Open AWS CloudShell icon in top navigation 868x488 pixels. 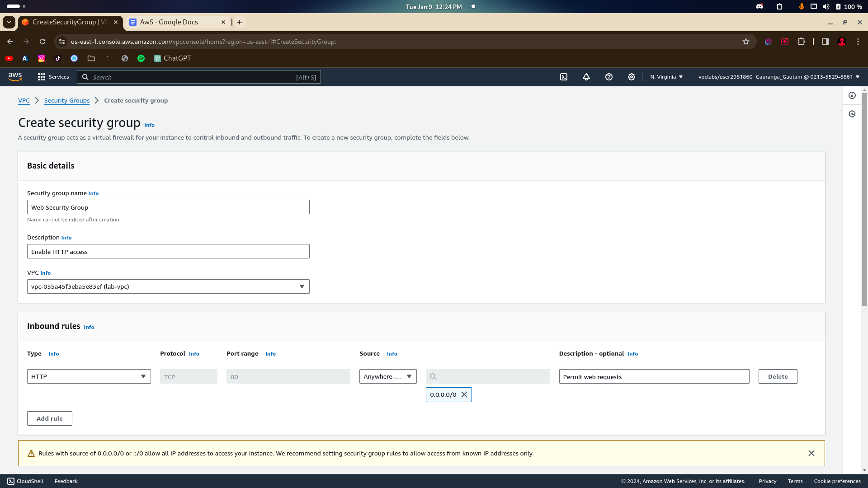coord(564,77)
